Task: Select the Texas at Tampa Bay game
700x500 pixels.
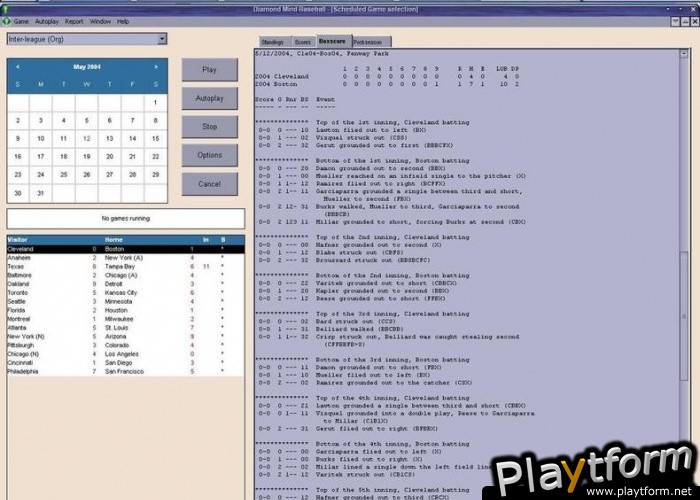Action: tap(125, 267)
